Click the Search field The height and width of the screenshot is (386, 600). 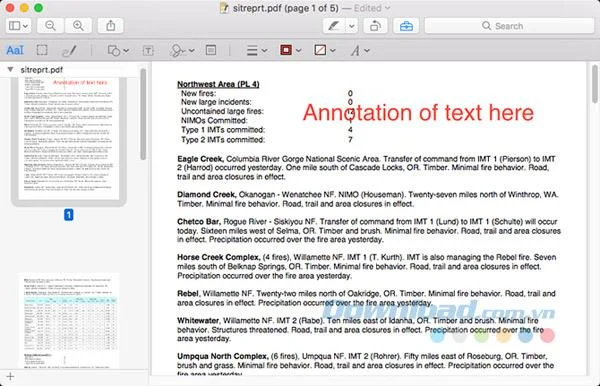(x=509, y=26)
